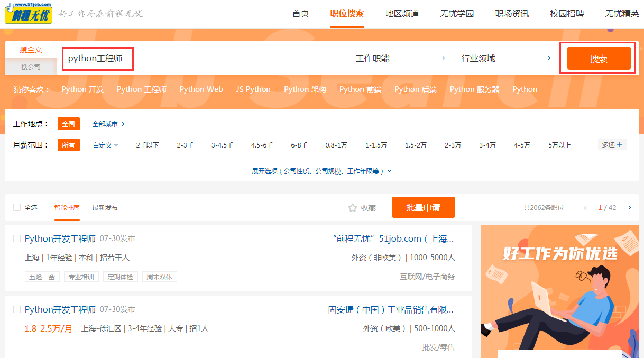Toggle the 全选 select-all checkbox
This screenshot has height=358, width=644.
[x=17, y=208]
